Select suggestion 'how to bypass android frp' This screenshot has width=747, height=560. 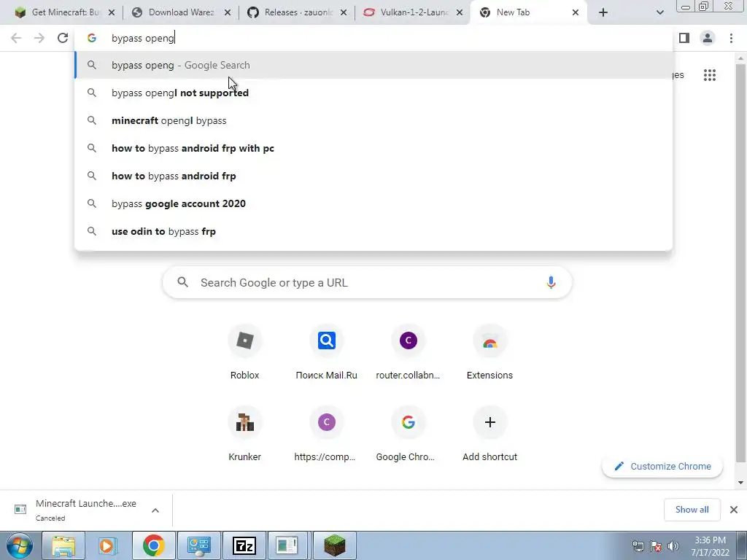[x=374, y=176]
